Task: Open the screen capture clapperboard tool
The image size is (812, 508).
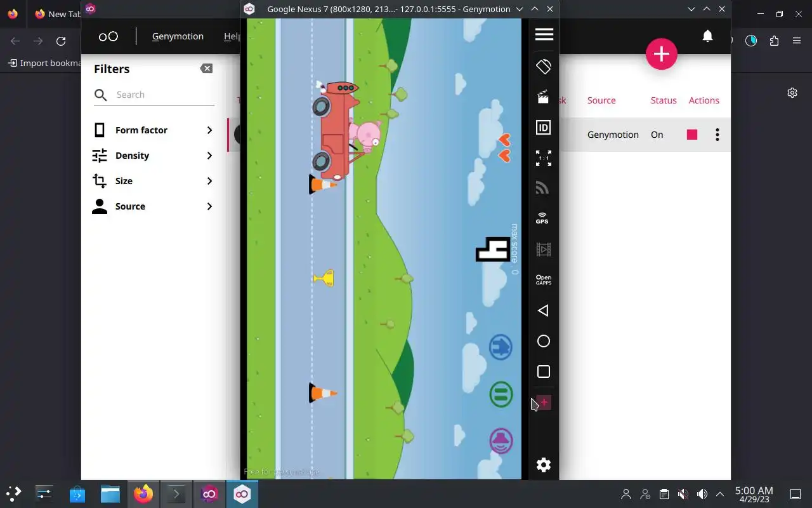Action: (544, 97)
